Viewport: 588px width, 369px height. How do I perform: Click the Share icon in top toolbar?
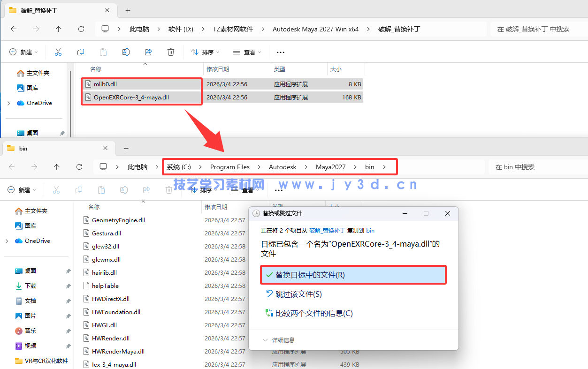pos(148,52)
